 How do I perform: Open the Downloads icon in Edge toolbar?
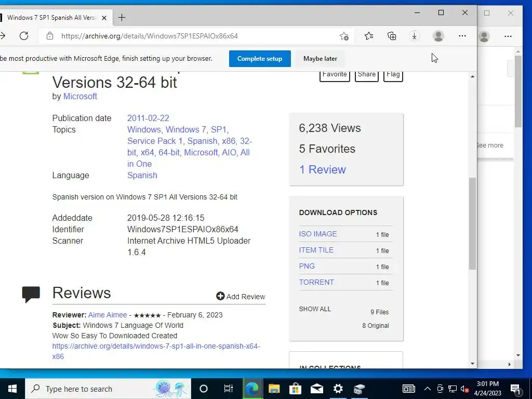tap(414, 36)
